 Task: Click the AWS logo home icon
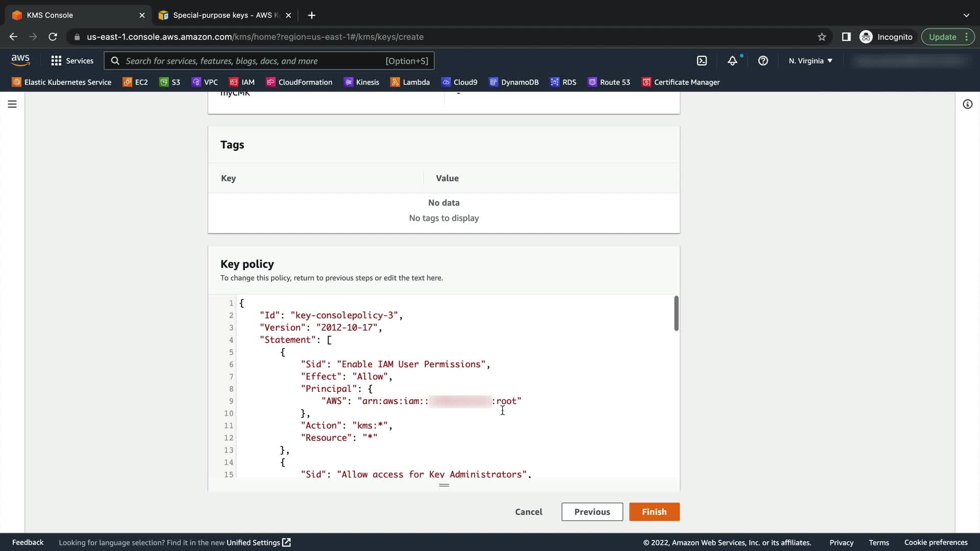(x=20, y=60)
